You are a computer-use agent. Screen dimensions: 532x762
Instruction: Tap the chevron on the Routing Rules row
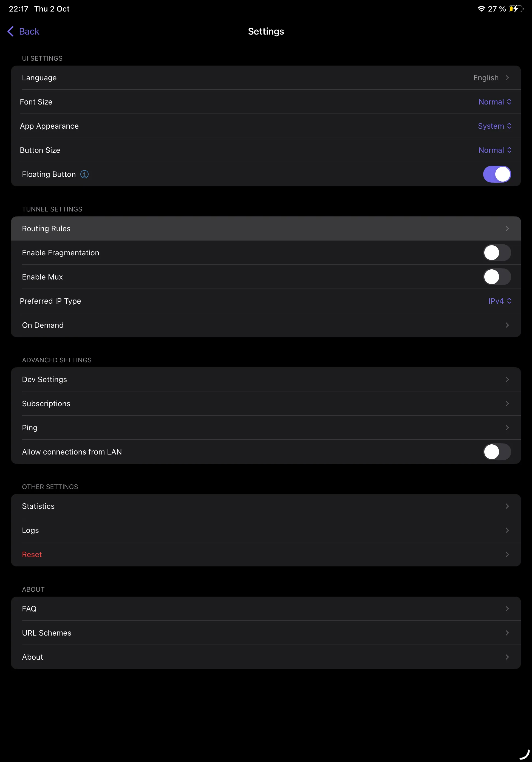click(x=507, y=228)
